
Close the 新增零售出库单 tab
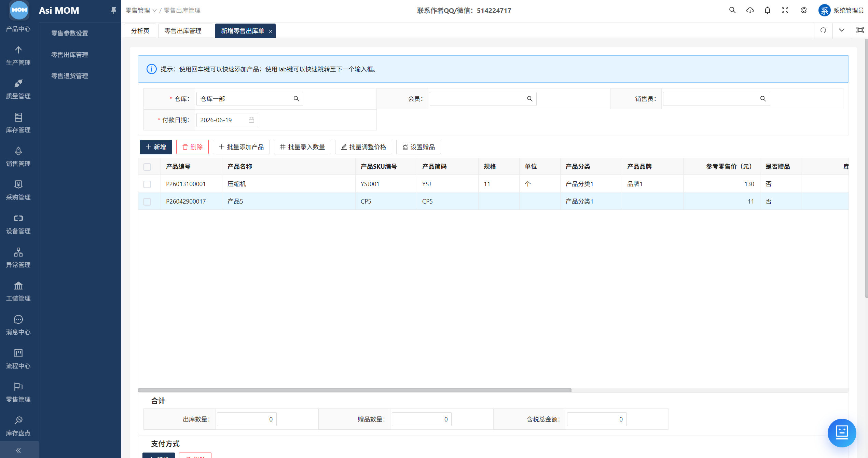click(x=271, y=31)
